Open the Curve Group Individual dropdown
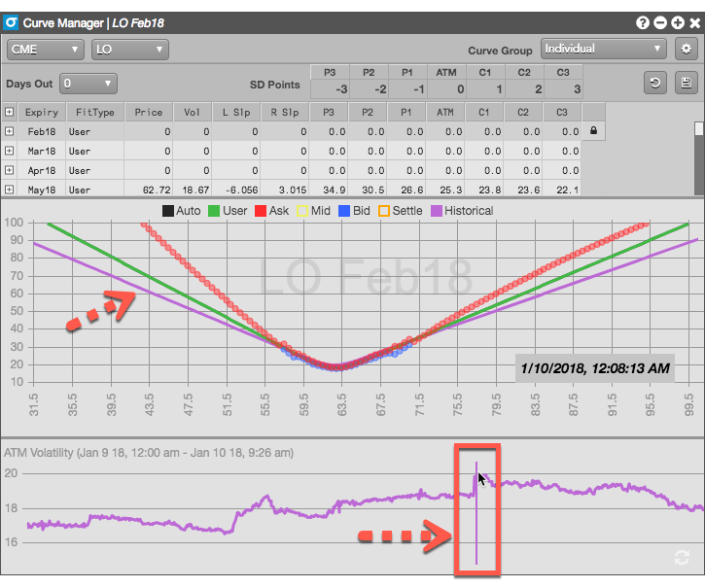The height and width of the screenshot is (588, 705). [603, 49]
